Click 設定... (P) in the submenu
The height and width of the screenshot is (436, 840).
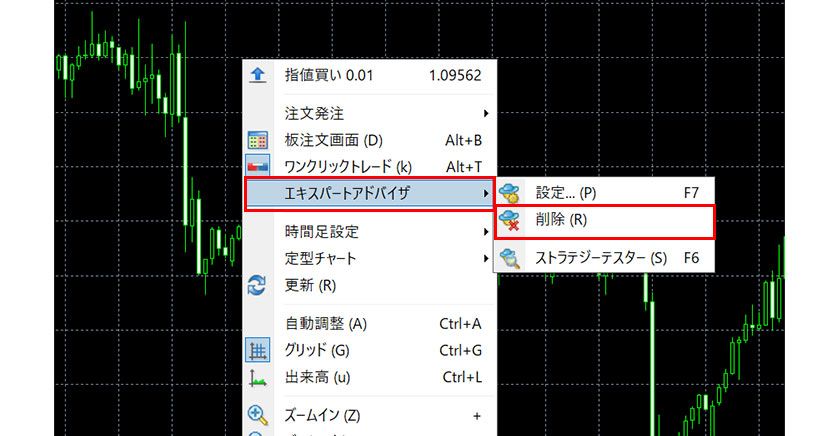point(604,193)
